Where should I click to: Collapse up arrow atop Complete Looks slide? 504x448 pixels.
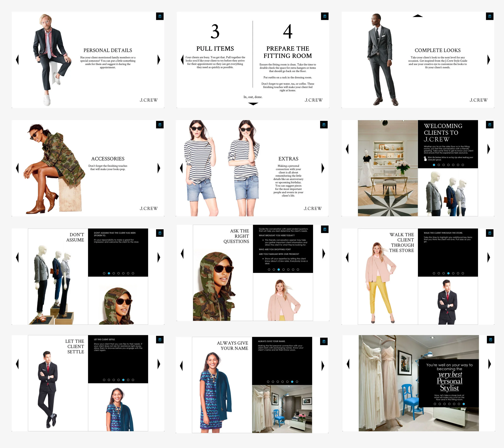click(x=418, y=16)
